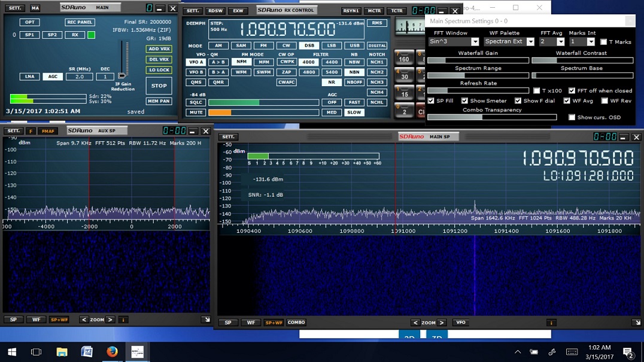
Task: Click the resize arrow icon in AUX SP
Action: coord(206,320)
